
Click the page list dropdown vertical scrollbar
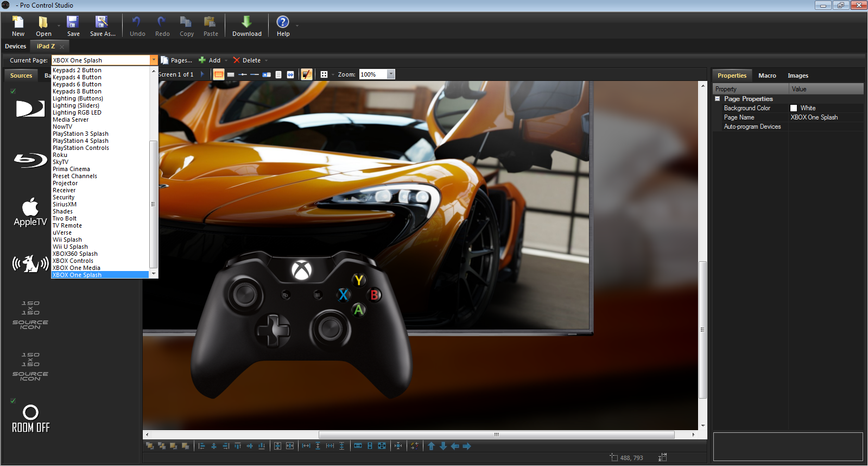(x=153, y=204)
